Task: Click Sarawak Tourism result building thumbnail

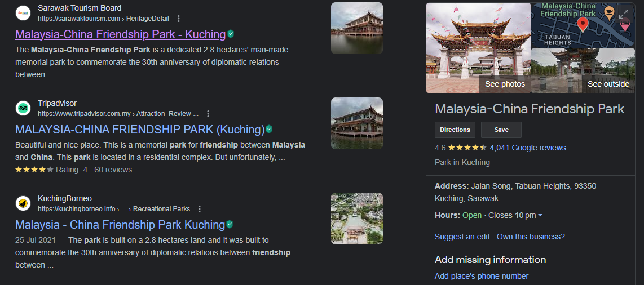Action: click(357, 28)
